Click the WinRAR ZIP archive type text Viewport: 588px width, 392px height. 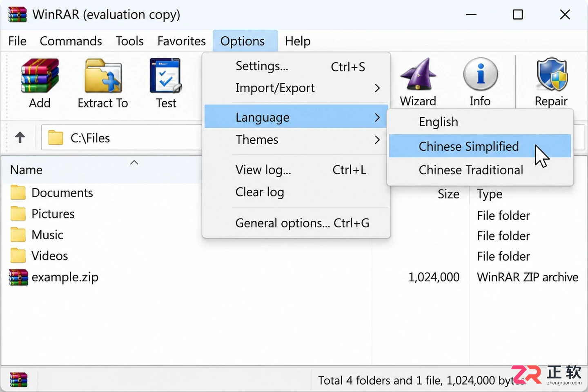[x=528, y=277]
